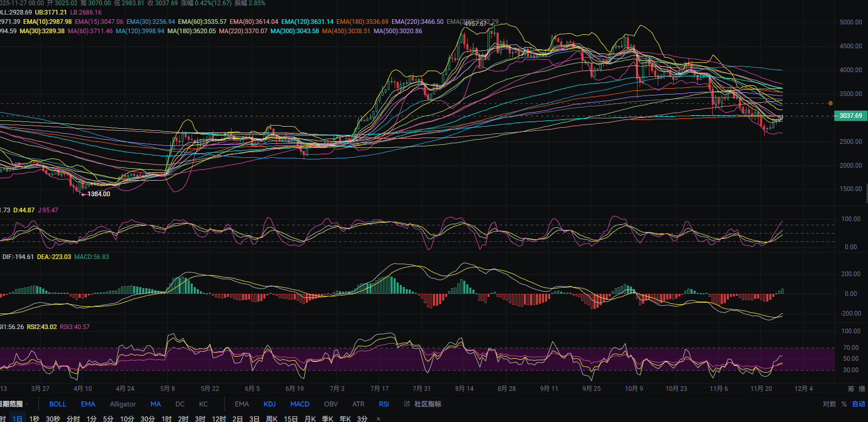
Task: Click the 爆 liquidation icon
Action: (862, 389)
